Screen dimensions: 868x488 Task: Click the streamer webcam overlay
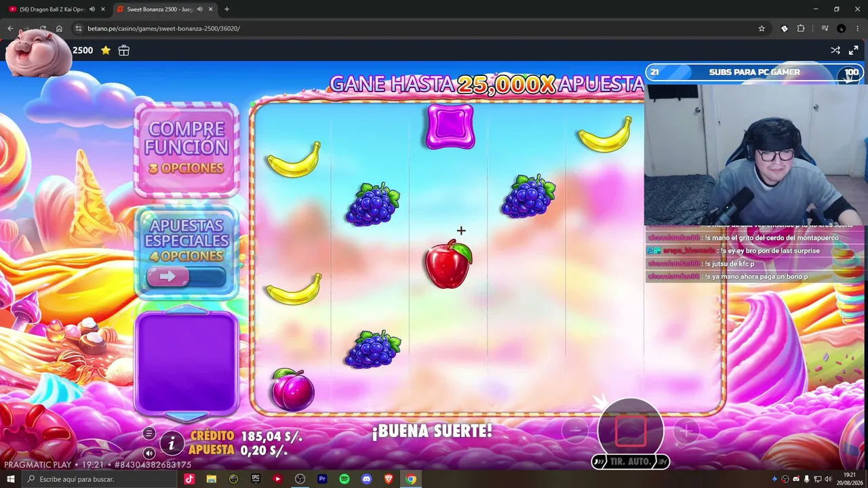coord(754,155)
